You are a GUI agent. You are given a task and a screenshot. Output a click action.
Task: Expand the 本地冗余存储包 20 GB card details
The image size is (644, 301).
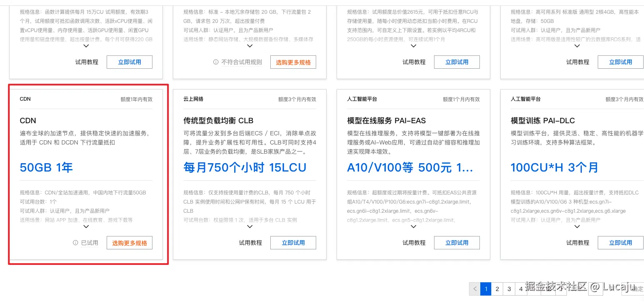(x=250, y=46)
